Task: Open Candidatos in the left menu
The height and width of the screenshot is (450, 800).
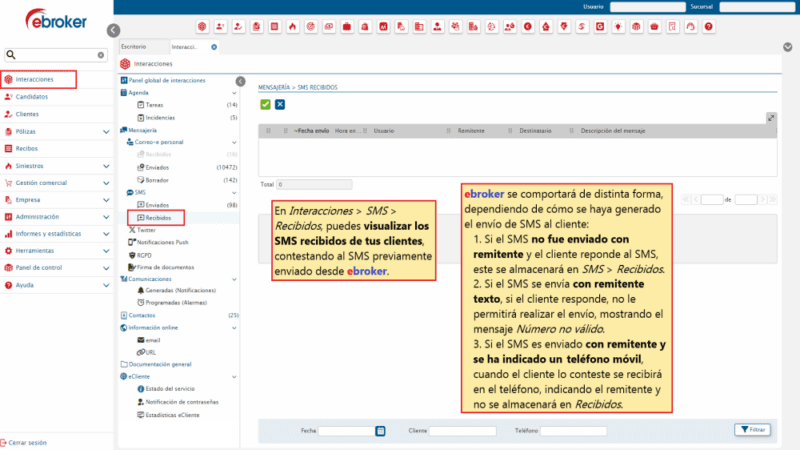Action: click(32, 97)
